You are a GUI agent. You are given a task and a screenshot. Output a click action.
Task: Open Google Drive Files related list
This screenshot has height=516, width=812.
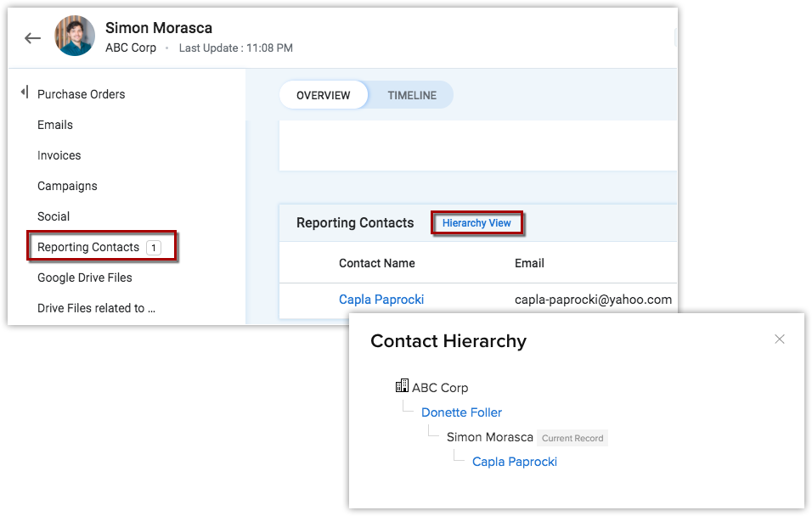coord(85,278)
